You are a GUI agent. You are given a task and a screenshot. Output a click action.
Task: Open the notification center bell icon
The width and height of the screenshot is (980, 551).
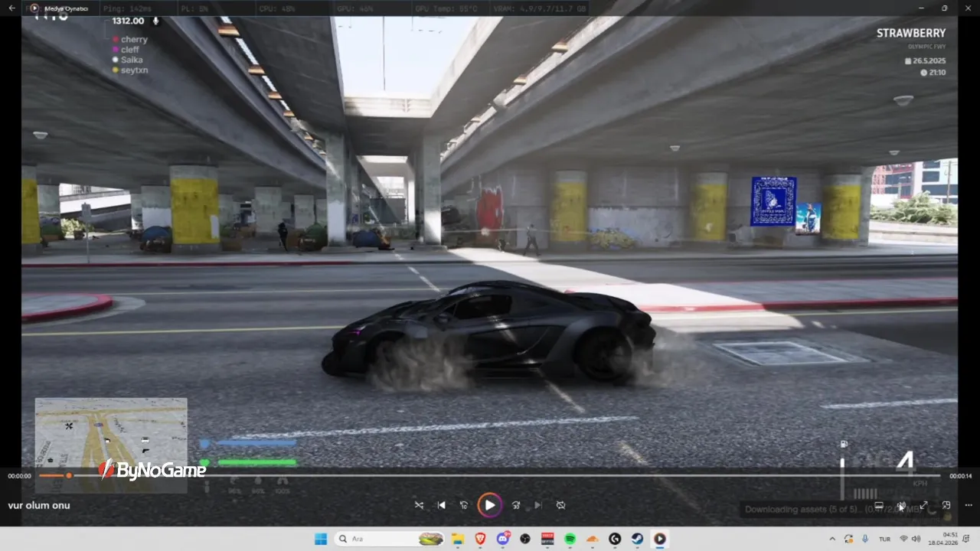pyautogui.click(x=968, y=539)
